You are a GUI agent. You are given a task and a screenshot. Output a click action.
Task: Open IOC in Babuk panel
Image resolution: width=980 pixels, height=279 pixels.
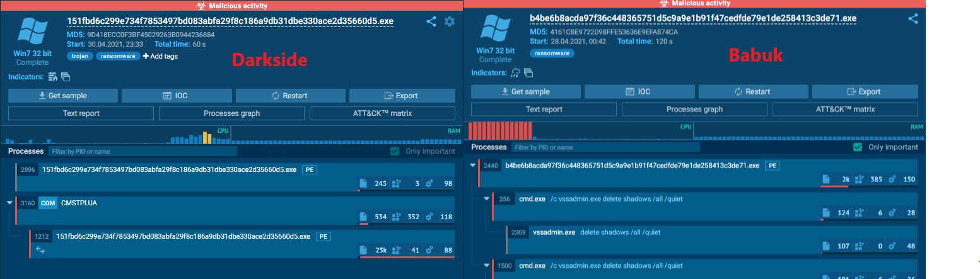click(639, 91)
